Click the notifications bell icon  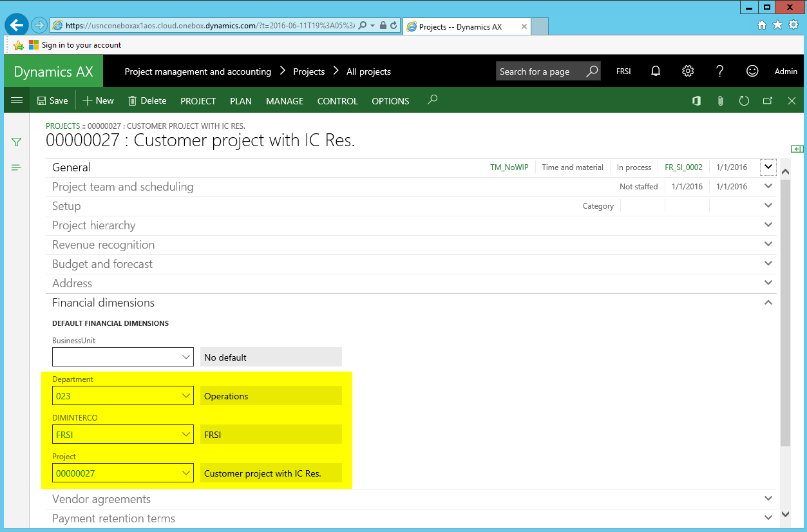(656, 71)
